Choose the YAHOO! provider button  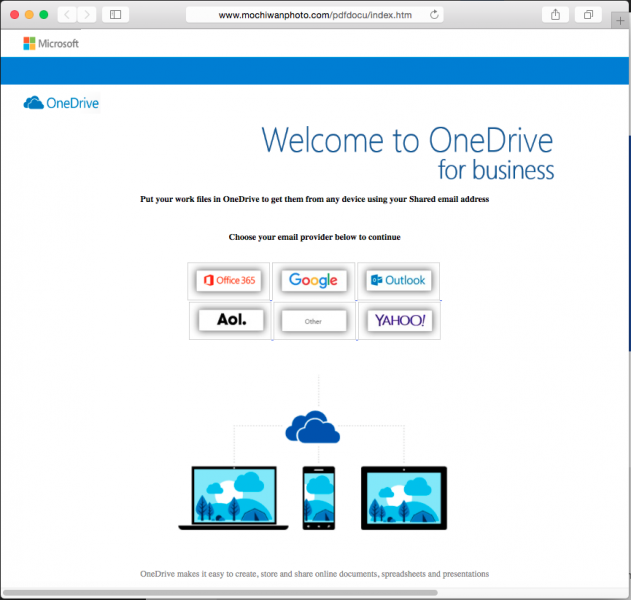tap(400, 320)
